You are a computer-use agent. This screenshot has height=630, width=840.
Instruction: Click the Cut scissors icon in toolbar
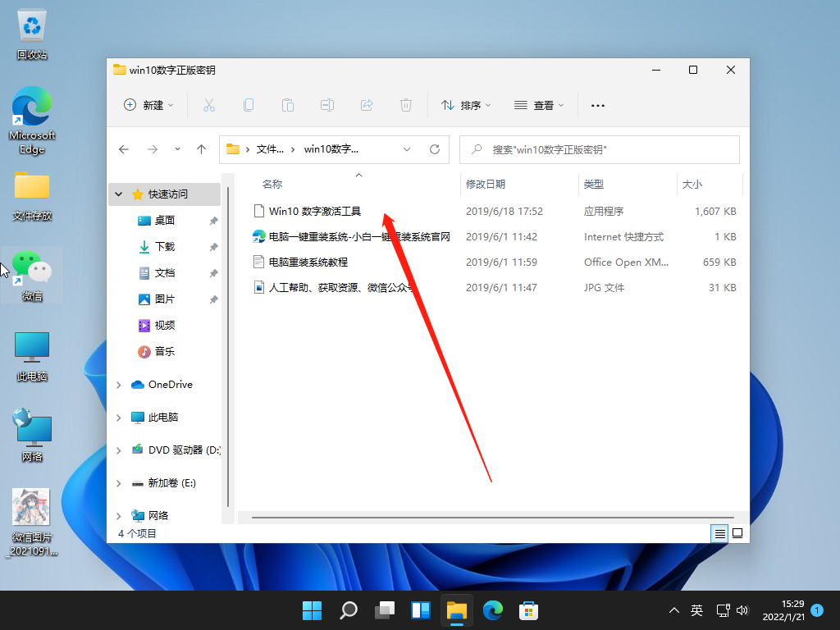coord(208,105)
